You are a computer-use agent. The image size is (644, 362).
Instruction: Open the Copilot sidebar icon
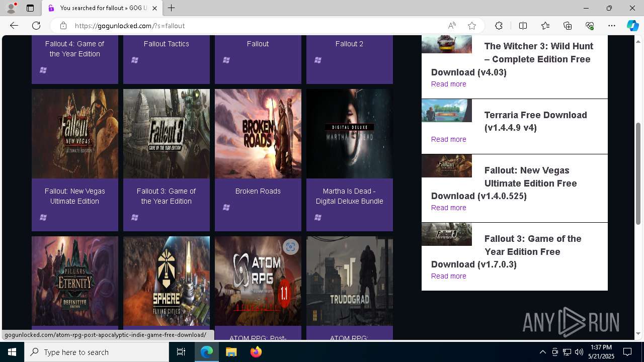pos(632,26)
